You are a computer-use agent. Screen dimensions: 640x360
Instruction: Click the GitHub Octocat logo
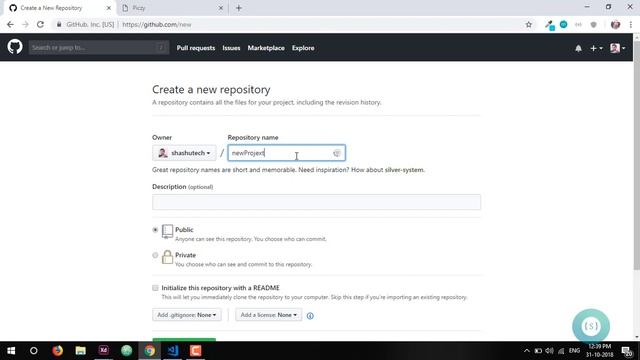pyautogui.click(x=15, y=47)
